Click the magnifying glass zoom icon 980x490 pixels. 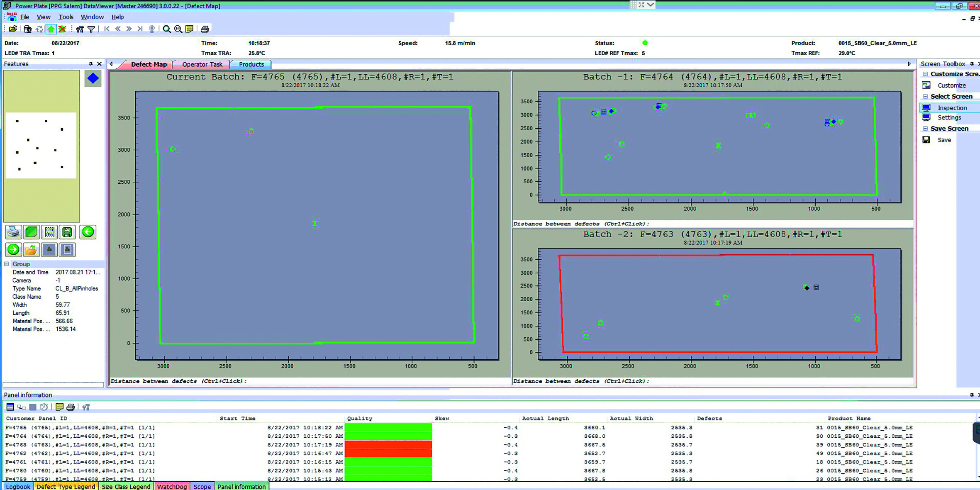(167, 29)
